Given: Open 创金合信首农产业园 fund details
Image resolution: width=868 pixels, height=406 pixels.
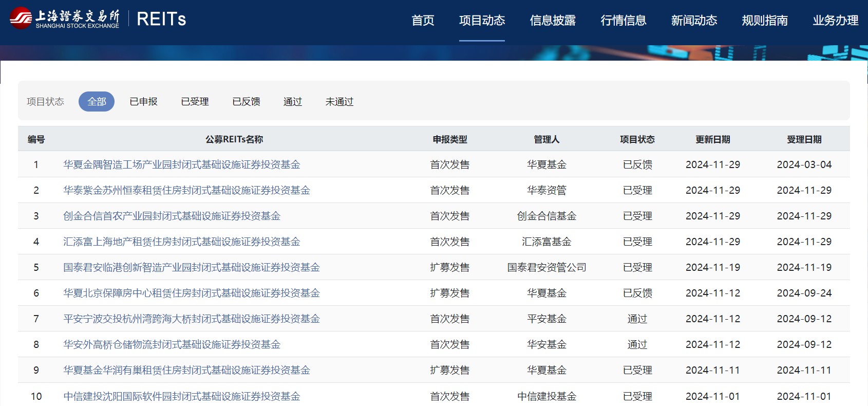Looking at the screenshot, I should [x=172, y=216].
